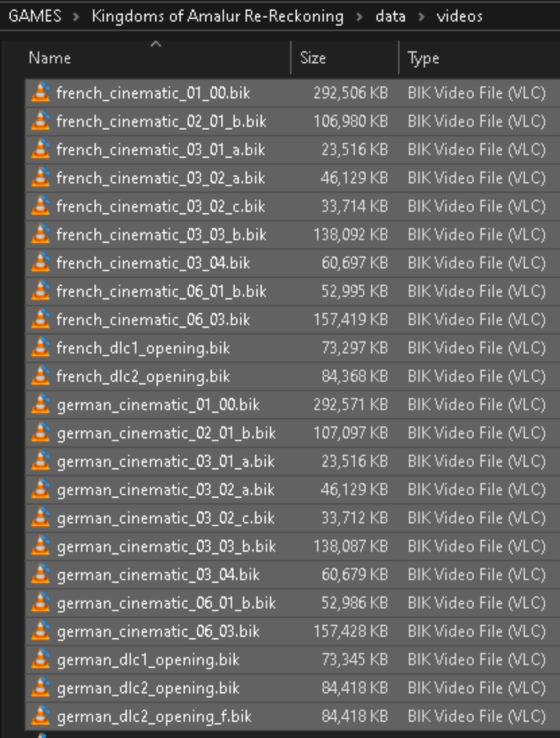Select VLC icon of german_cinematic_01_00.bik
The width and height of the screenshot is (560, 738).
[x=41, y=404]
